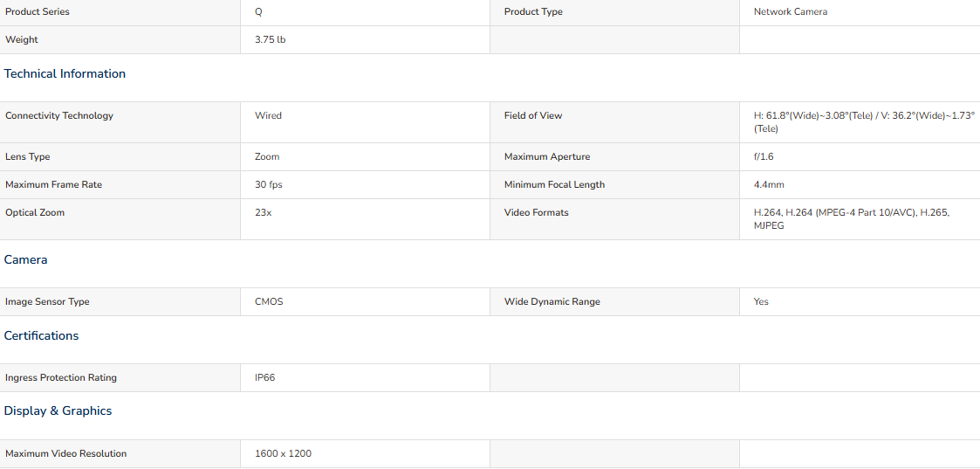Click the IP66 ingress protection value
Image resolution: width=980 pixels, height=469 pixels.
(x=265, y=377)
